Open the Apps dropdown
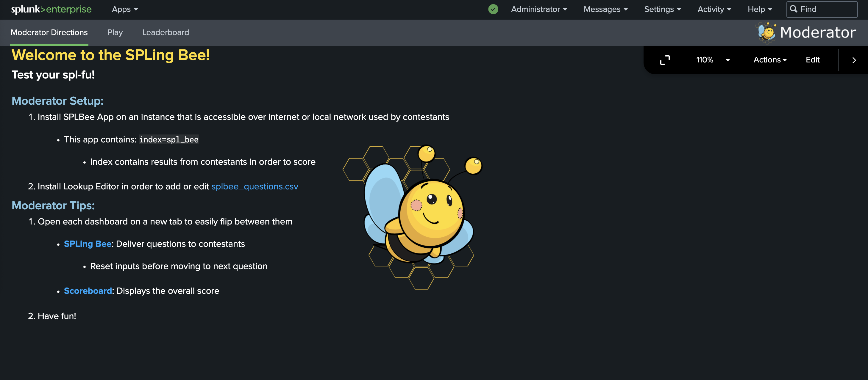868x380 pixels. tap(124, 9)
